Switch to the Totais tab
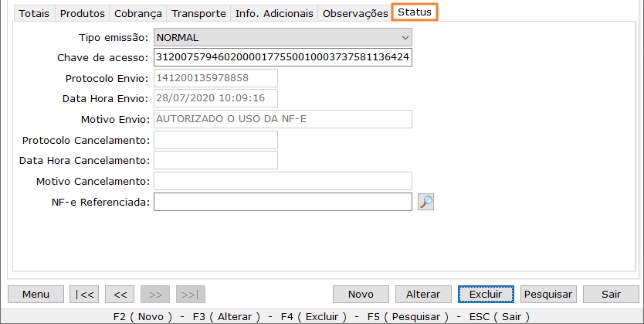The height and width of the screenshot is (324, 644). (34, 14)
